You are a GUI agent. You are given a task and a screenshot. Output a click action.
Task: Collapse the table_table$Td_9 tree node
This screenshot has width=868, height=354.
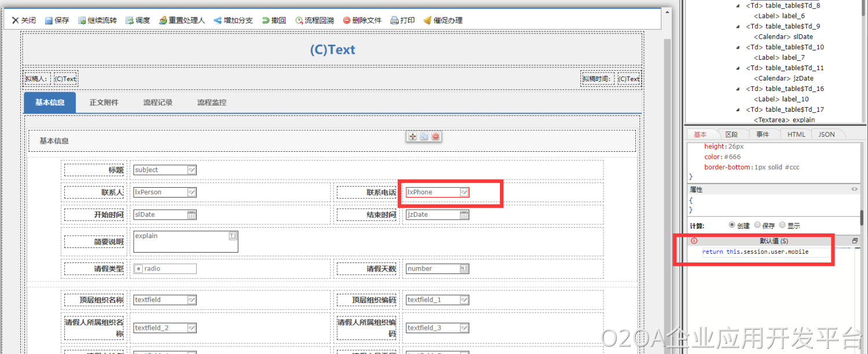coord(738,27)
